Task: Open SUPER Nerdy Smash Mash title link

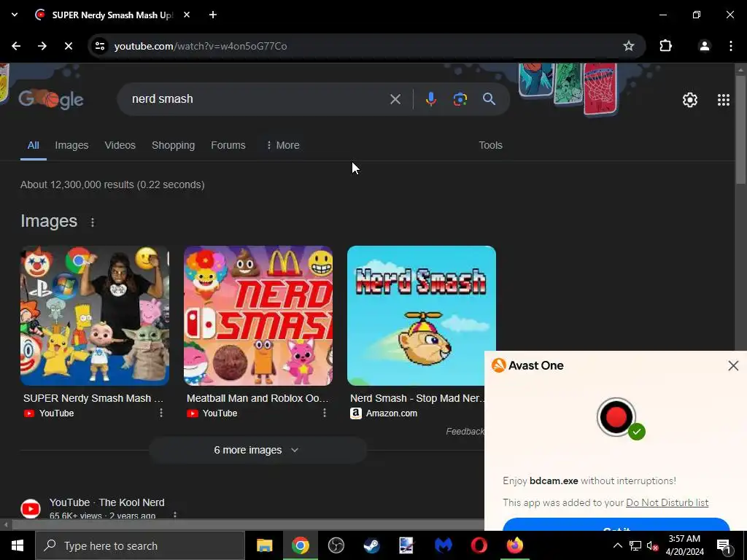Action: click(93, 398)
